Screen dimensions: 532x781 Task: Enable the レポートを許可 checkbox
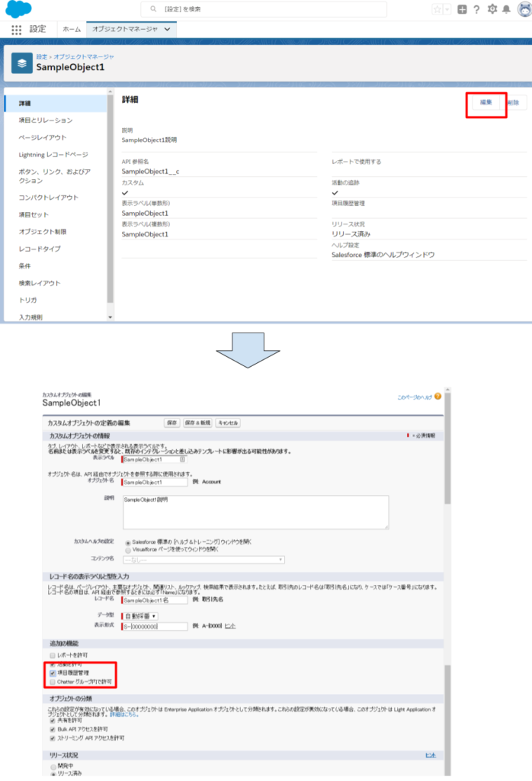(x=53, y=655)
